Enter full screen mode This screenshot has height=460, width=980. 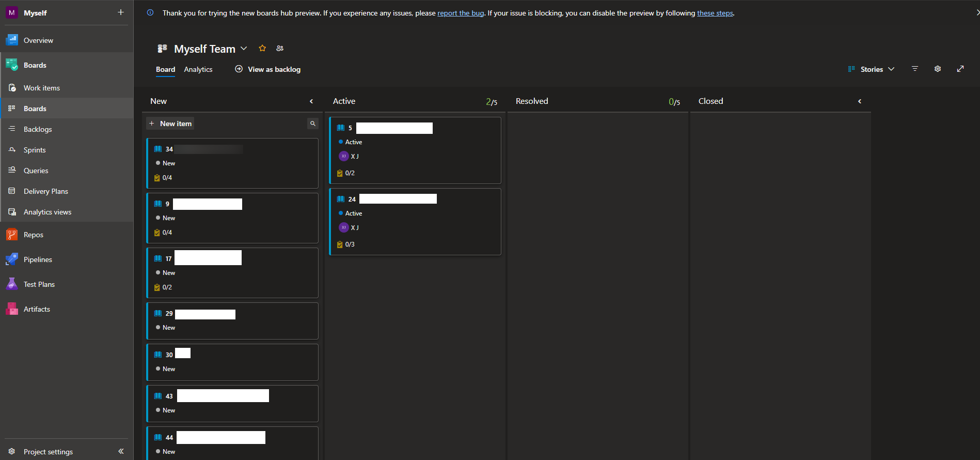pyautogui.click(x=960, y=69)
